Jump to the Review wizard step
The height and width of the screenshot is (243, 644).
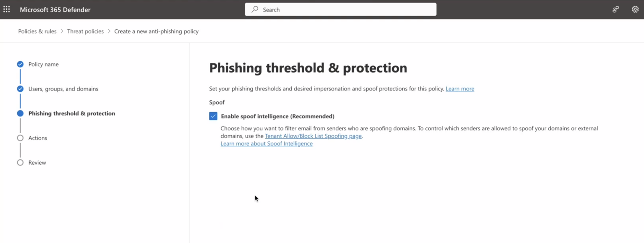coord(37,162)
